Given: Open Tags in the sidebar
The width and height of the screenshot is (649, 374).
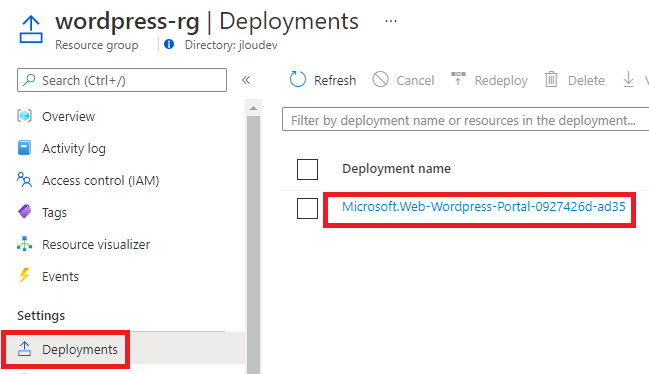Looking at the screenshot, I should point(54,213).
